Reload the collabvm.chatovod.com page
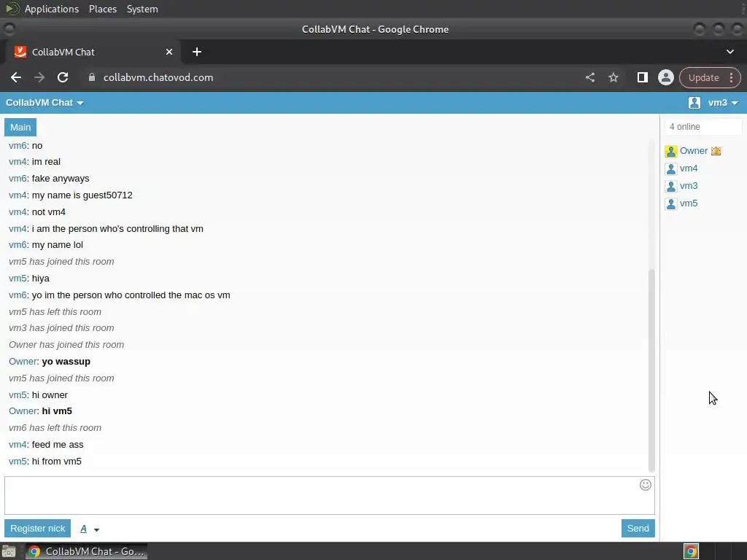The width and height of the screenshot is (747, 560). (x=63, y=77)
